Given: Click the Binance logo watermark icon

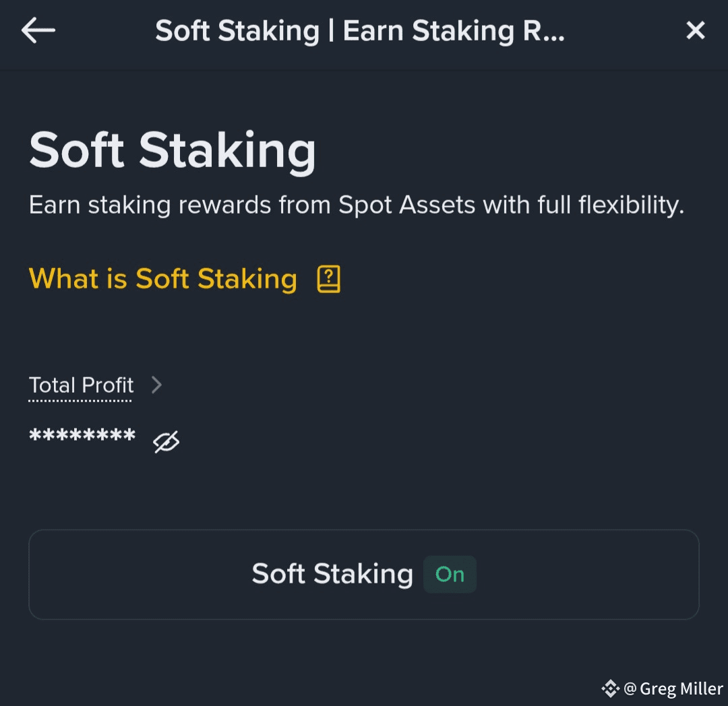Looking at the screenshot, I should click(x=610, y=688).
